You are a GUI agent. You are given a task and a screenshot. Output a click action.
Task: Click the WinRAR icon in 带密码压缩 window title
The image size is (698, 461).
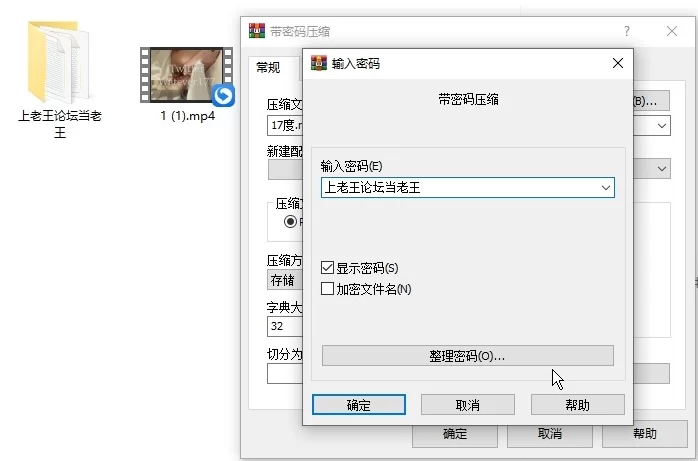257,31
